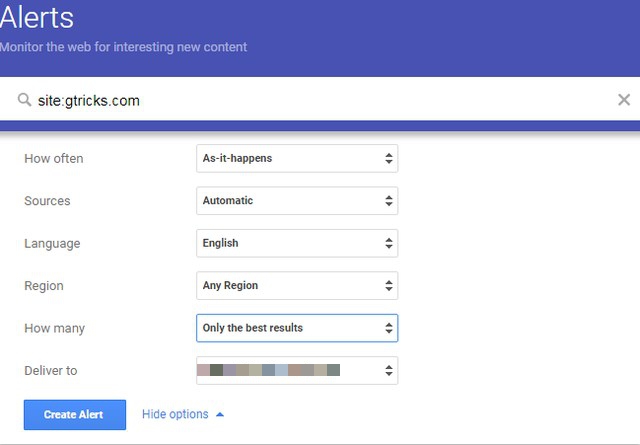Click the up arrow beside Hide options

click(x=220, y=414)
